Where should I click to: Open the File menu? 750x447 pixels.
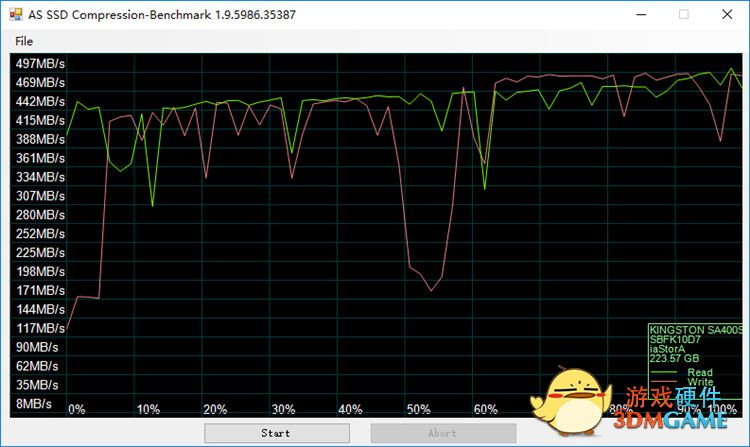pyautogui.click(x=24, y=42)
